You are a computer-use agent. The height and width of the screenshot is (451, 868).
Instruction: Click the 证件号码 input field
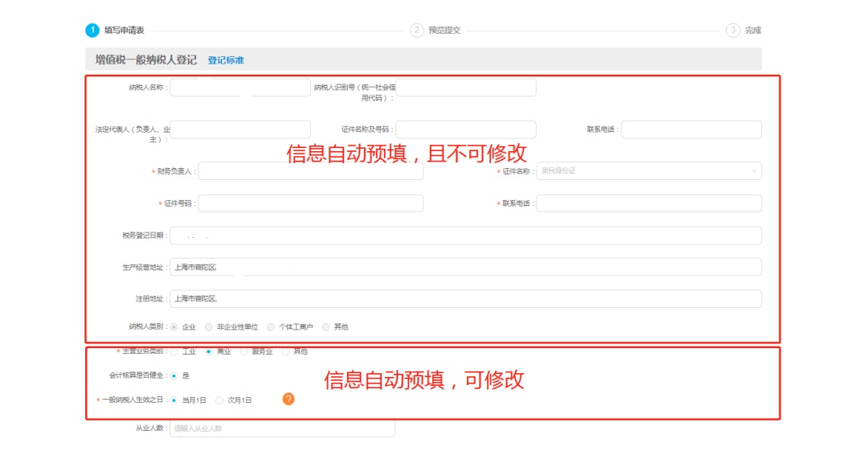click(x=310, y=203)
